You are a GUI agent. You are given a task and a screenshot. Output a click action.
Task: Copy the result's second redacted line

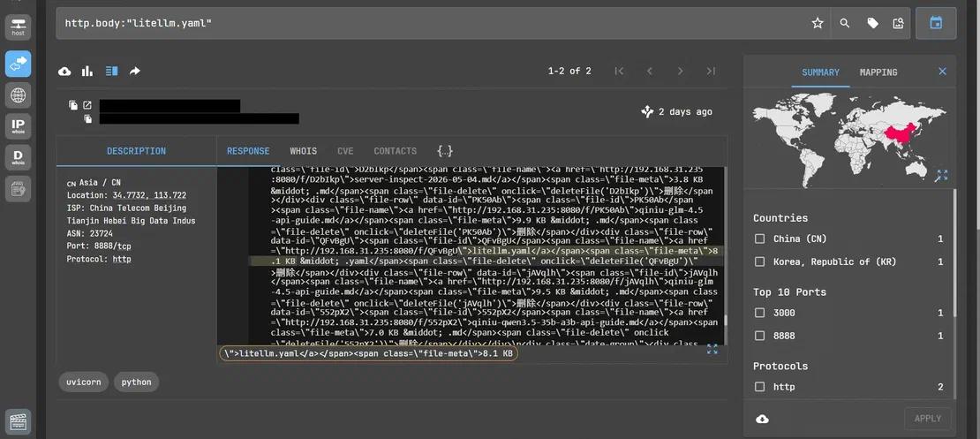click(x=88, y=118)
